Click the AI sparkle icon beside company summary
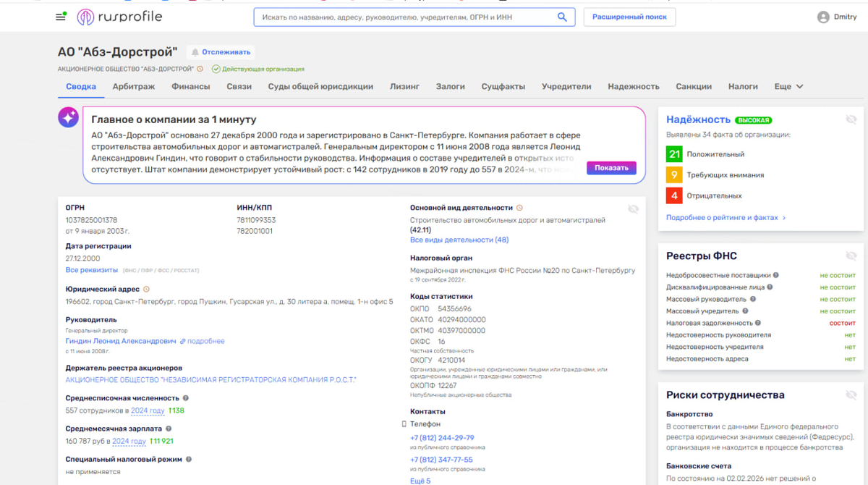The height and width of the screenshot is (485, 868). [68, 116]
